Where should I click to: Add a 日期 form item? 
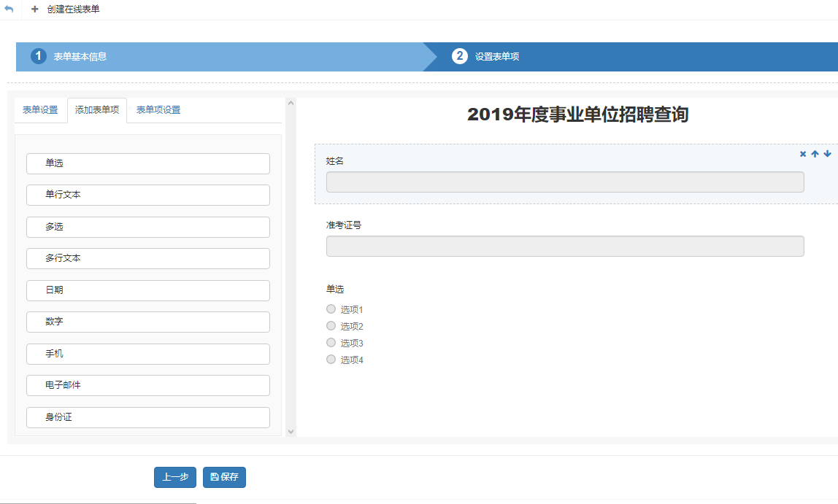coord(148,290)
